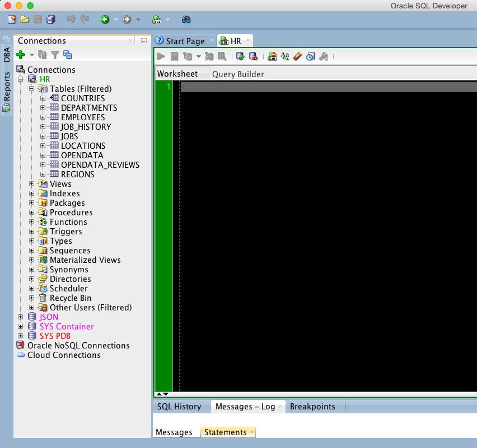Expand the SYS PDB connection

coord(20,336)
